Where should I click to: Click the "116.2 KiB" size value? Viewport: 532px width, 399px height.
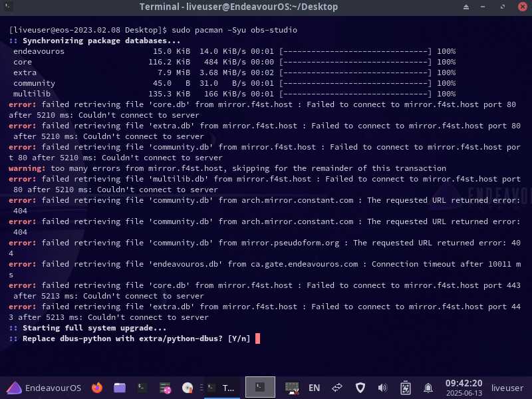(169, 62)
